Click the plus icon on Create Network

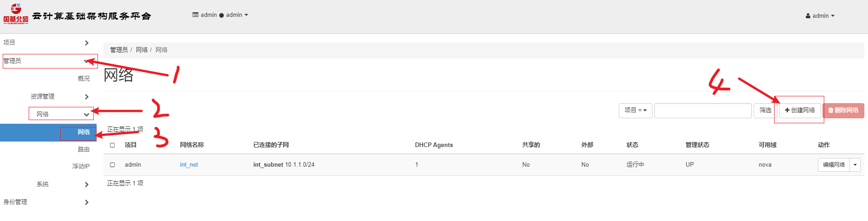coord(787,110)
